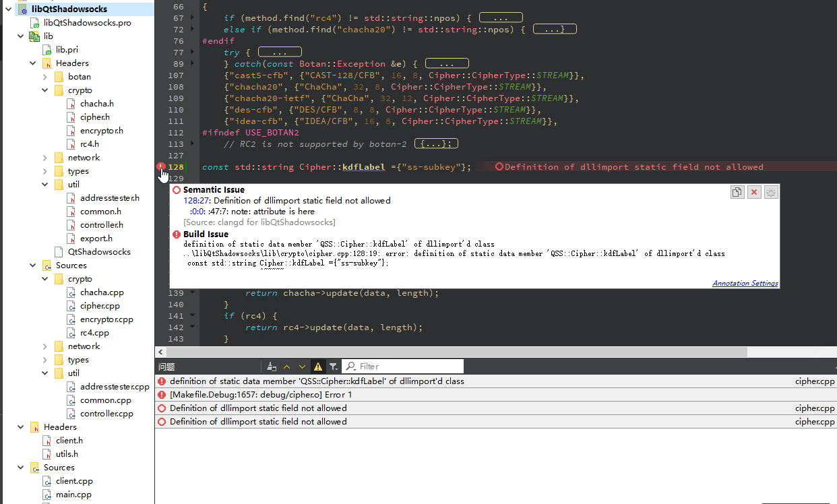Screen dimensions: 837x504
Task: Copy the issue tooltip contents to clipboard
Action: pyautogui.click(x=737, y=193)
